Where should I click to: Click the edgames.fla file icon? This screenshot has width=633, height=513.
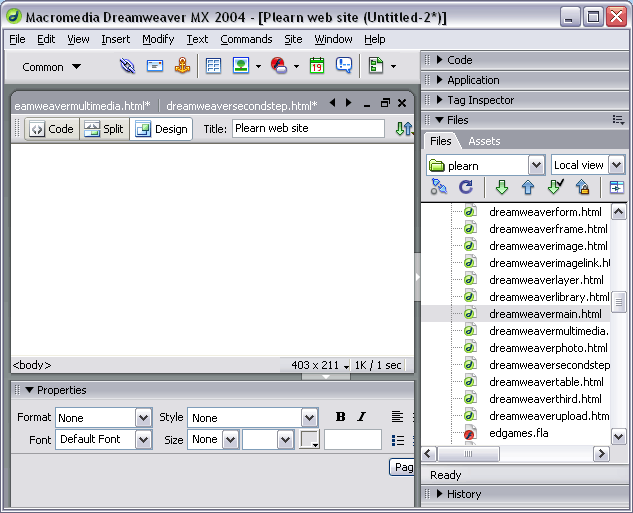coord(469,433)
